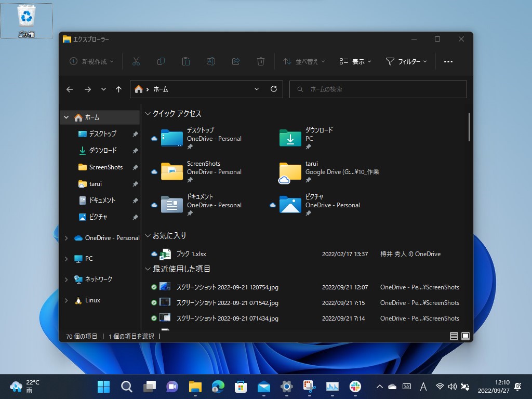Image resolution: width=532 pixels, height=399 pixels.
Task: Go forward with the right arrow
Action: click(87, 89)
